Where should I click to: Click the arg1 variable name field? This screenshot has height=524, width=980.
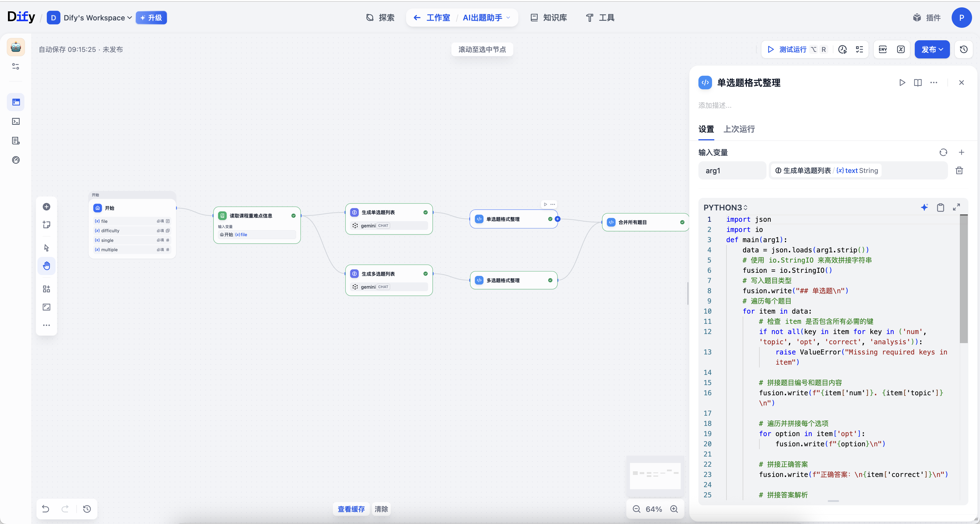point(732,170)
